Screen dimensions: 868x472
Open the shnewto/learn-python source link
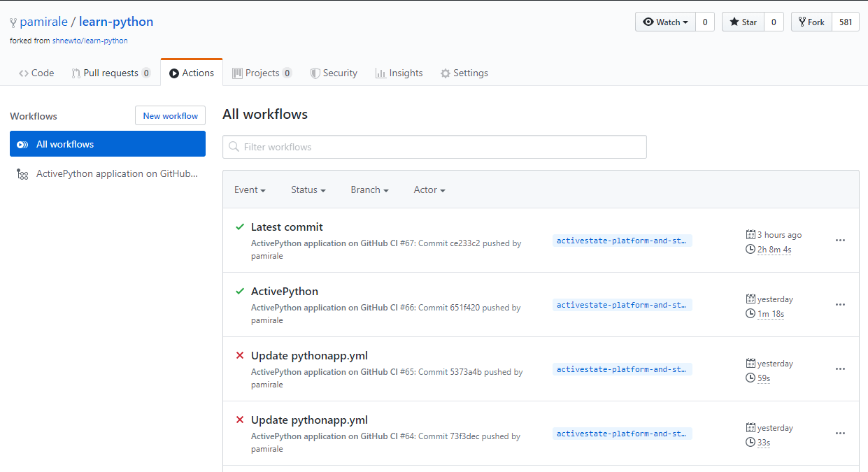tap(90, 41)
